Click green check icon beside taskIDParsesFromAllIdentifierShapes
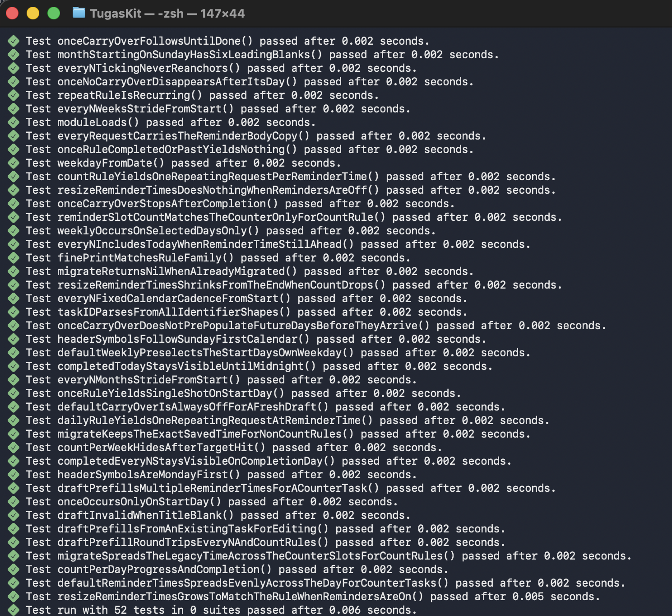This screenshot has height=616, width=672. (x=14, y=312)
